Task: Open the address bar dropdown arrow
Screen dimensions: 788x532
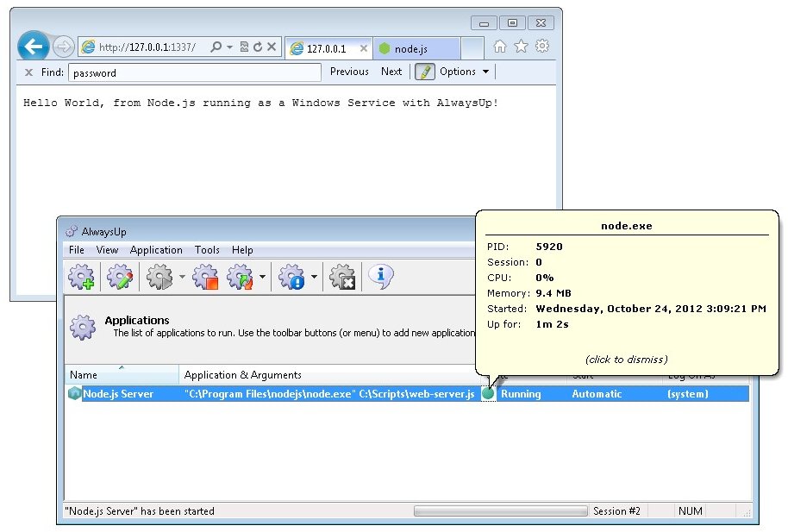Action: pos(229,47)
